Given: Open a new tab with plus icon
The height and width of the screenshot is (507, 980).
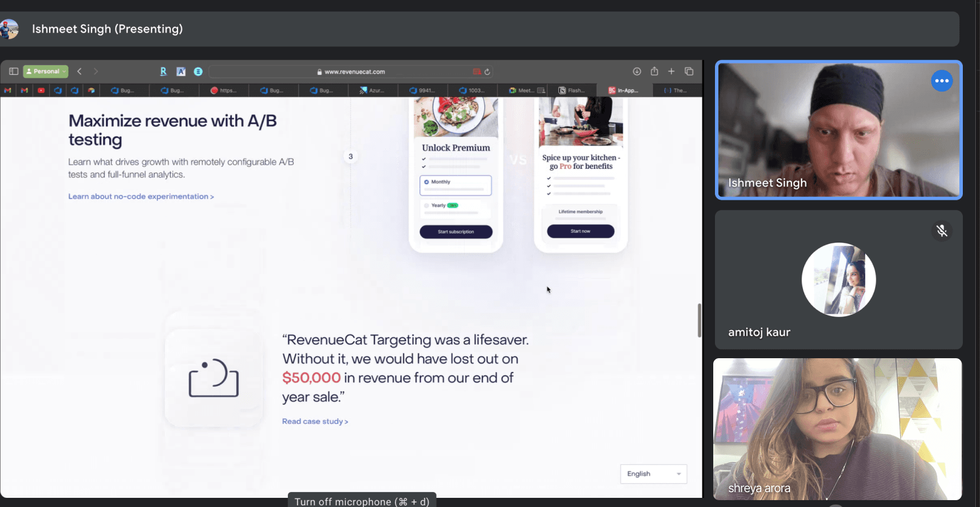Looking at the screenshot, I should (x=671, y=72).
